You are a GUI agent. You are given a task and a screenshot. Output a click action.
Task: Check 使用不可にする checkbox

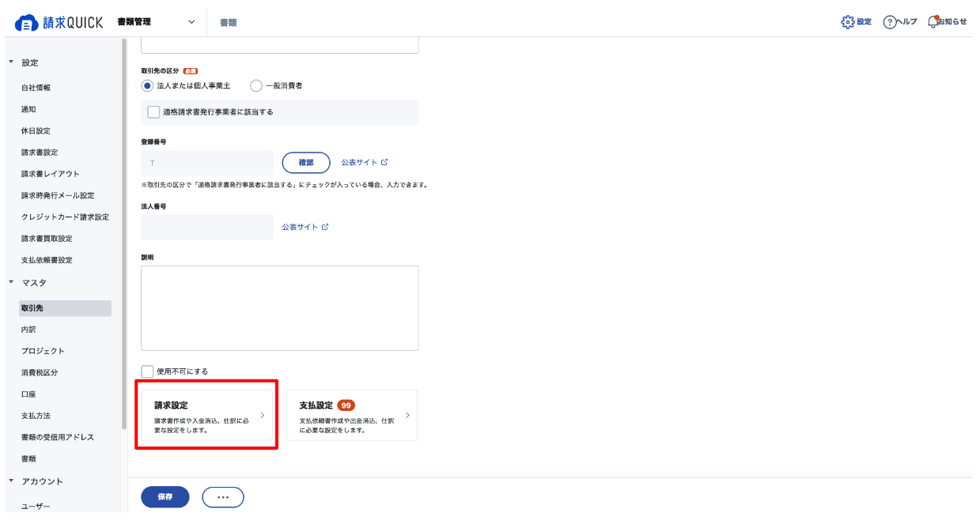pyautogui.click(x=147, y=371)
